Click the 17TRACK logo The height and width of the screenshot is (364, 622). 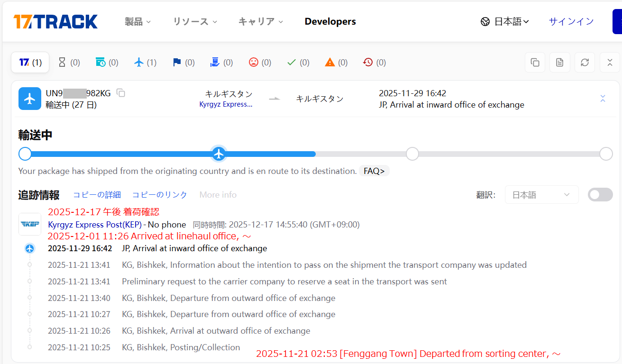[55, 21]
